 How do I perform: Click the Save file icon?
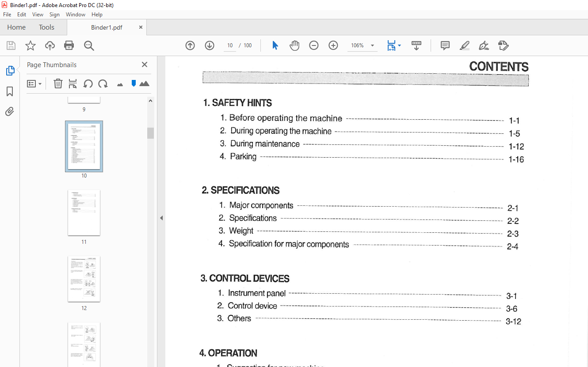[11, 45]
